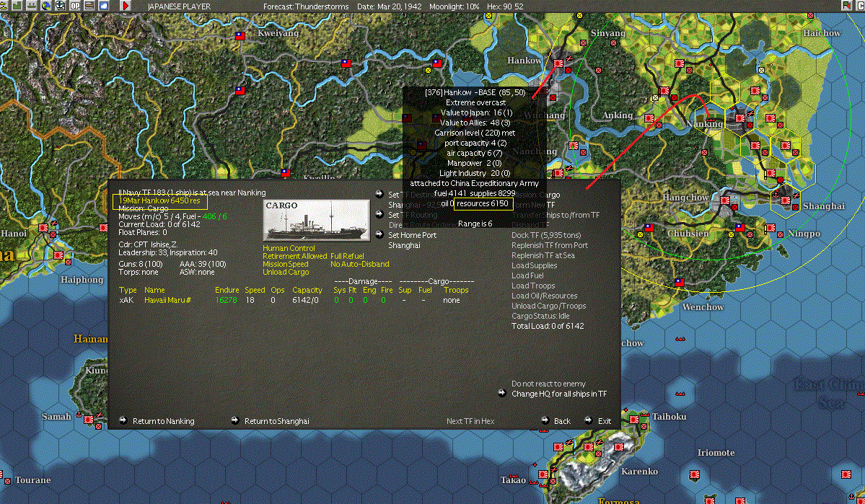
Task: Toggle Human Control setting
Action: click(289, 248)
